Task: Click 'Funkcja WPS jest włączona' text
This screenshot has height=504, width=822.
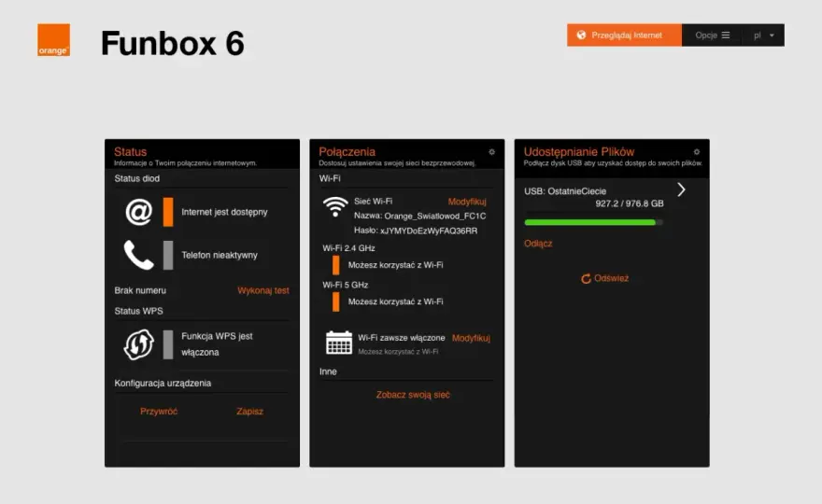Action: click(x=217, y=344)
